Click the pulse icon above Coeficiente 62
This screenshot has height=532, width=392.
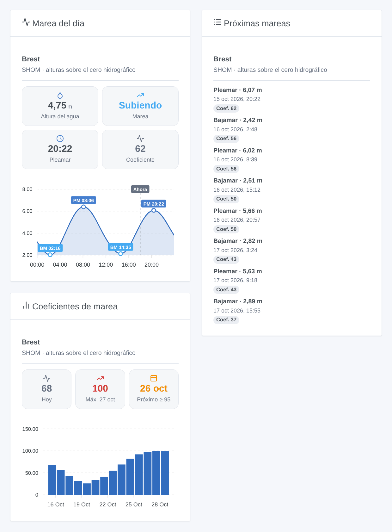(140, 139)
